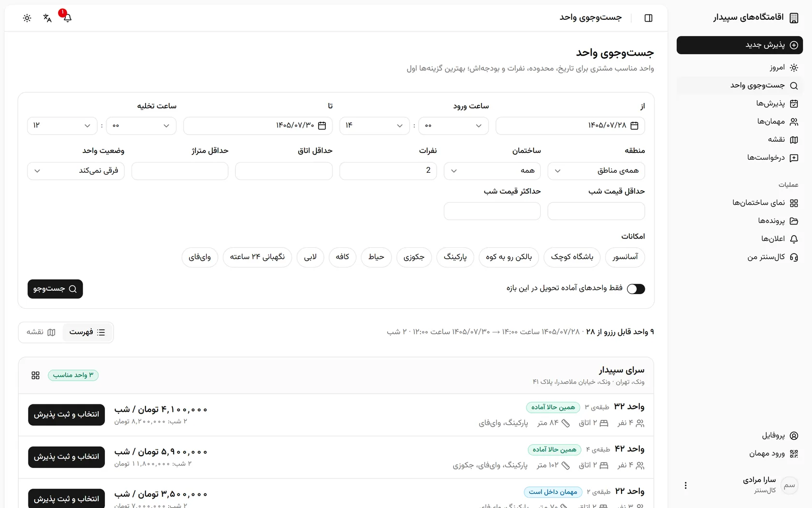Click انتخاب و ثبت پذیرش for واحد ۴۲
The height and width of the screenshot is (508, 812).
point(66,457)
